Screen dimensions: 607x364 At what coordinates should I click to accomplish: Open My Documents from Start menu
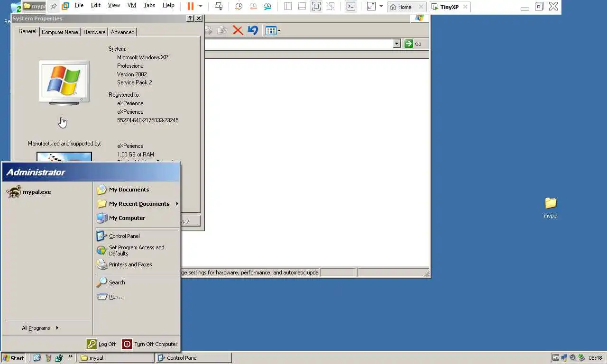tap(123, 190)
